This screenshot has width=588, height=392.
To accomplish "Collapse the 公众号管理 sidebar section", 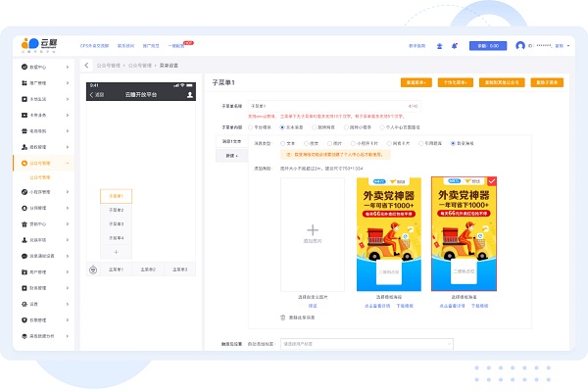I will click(x=68, y=162).
